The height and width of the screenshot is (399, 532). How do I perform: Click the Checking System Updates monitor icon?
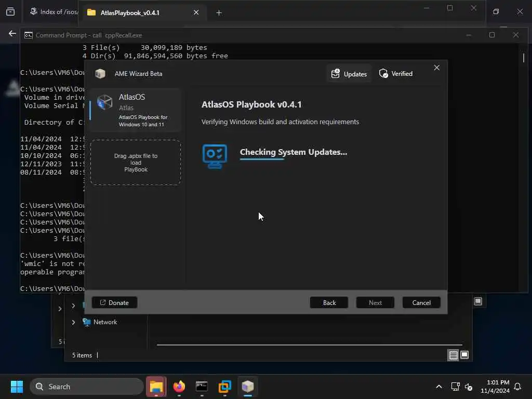pos(215,156)
